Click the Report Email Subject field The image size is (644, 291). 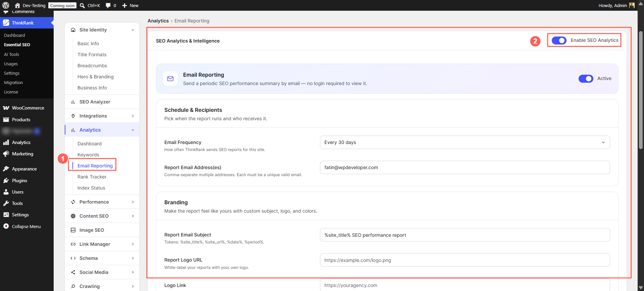(465, 235)
